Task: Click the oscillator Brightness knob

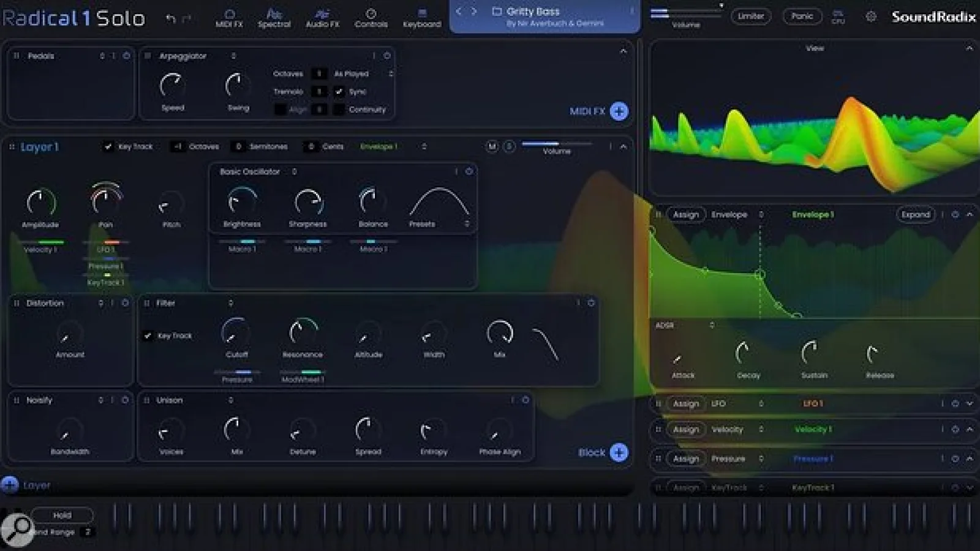Action: tap(242, 201)
